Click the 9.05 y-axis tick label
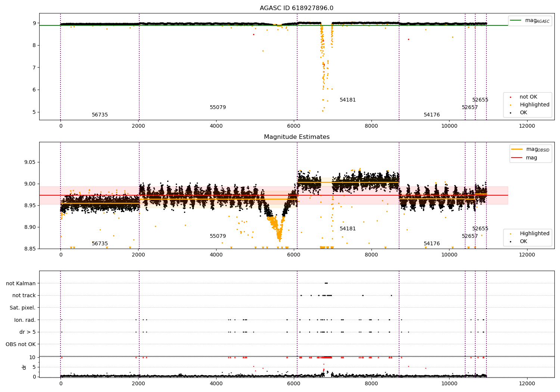The width and height of the screenshot is (560, 392). pos(30,162)
